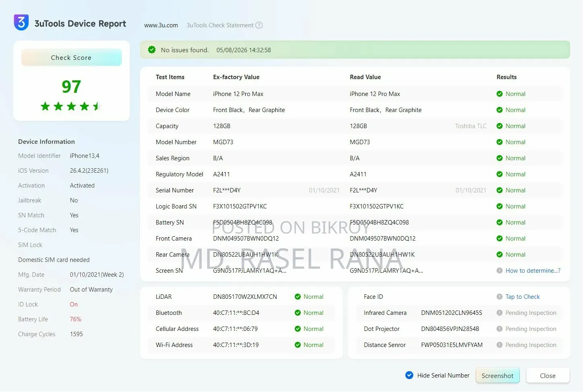Click the How to determine link
This screenshot has height=392, width=583.
point(533,271)
